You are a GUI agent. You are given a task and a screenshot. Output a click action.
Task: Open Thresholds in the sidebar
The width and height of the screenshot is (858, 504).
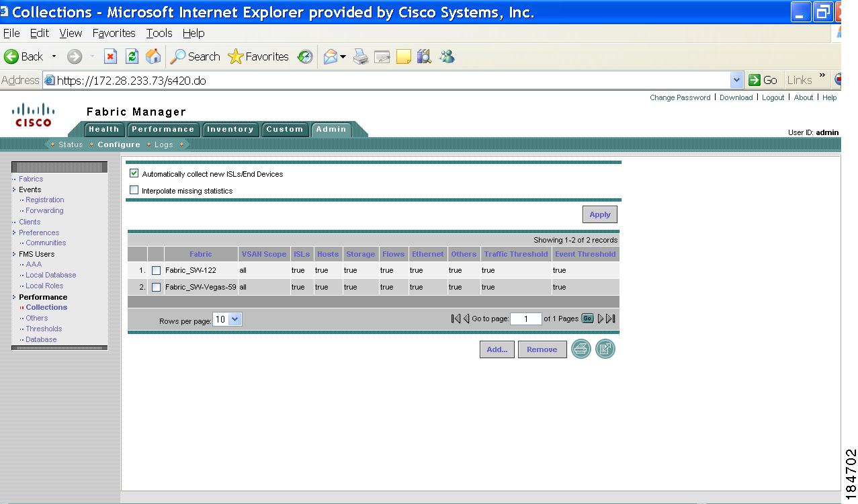click(44, 329)
